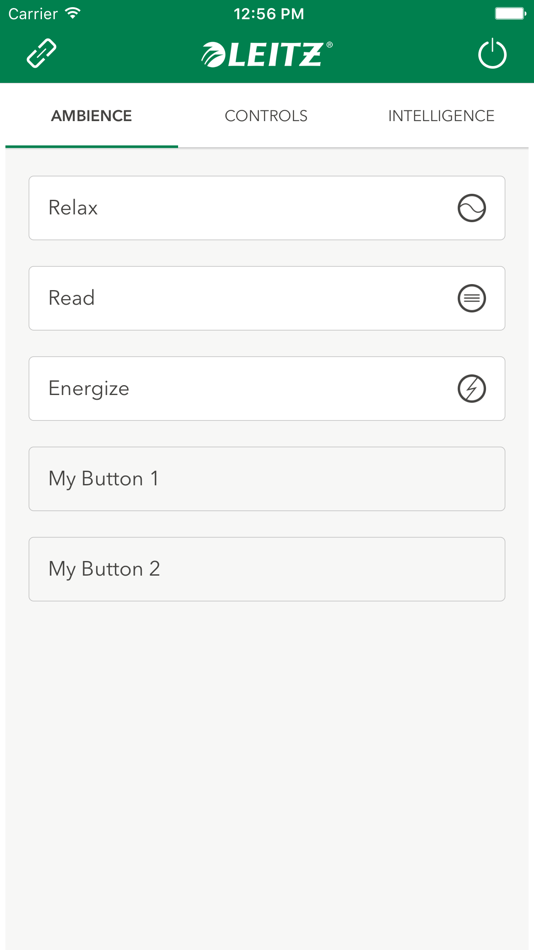Screen dimensions: 534x950
Task: Choose the Energize ambience preset
Action: click(x=267, y=388)
